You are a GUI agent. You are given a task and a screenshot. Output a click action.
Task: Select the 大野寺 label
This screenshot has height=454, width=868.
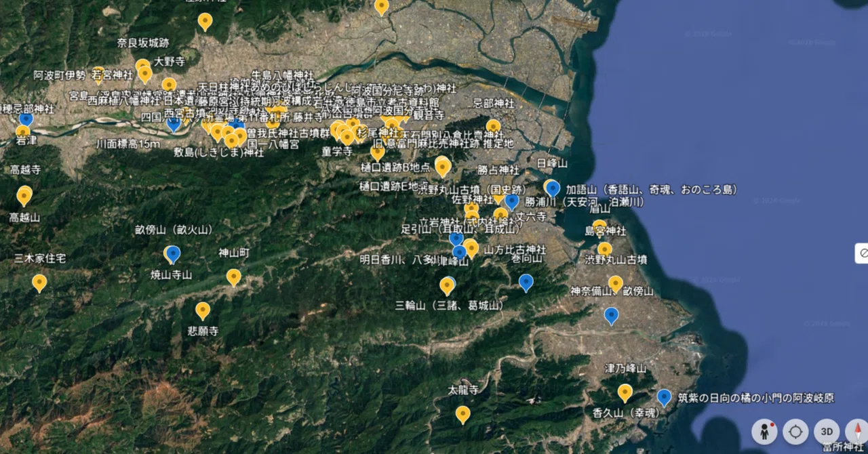(170, 62)
